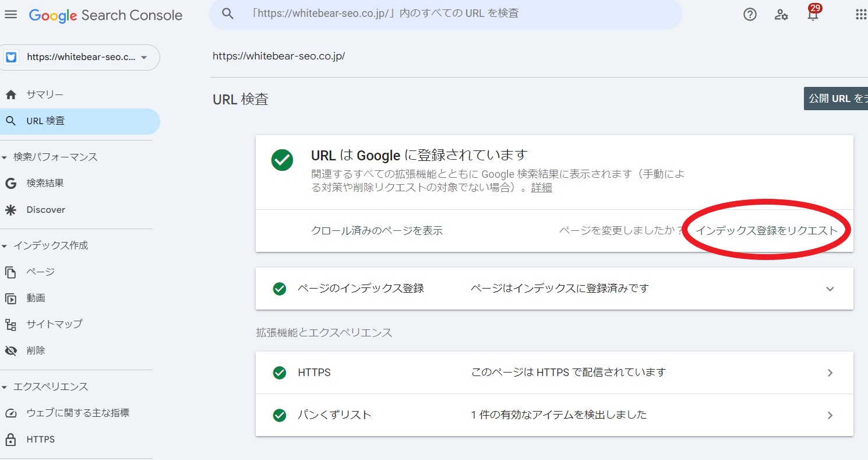Image resolution: width=868 pixels, height=460 pixels.
Task: Click green check beside パンくずリスト row
Action: click(x=280, y=415)
